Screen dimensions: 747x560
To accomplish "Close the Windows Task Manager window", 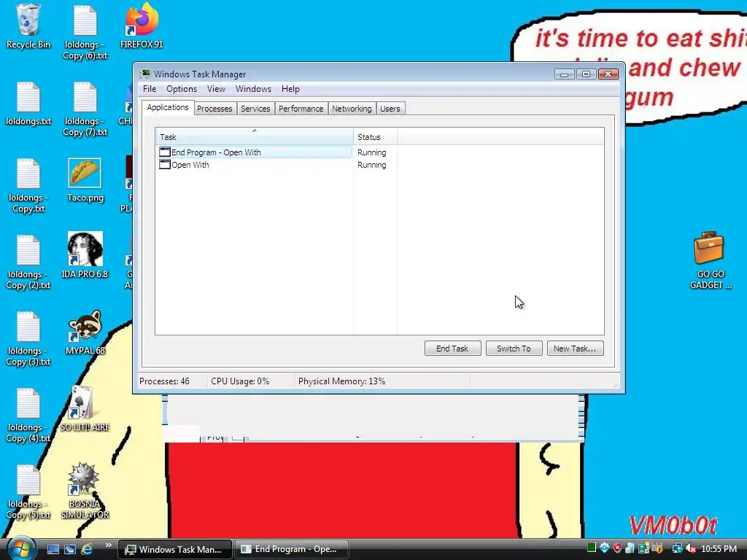I will coord(608,74).
